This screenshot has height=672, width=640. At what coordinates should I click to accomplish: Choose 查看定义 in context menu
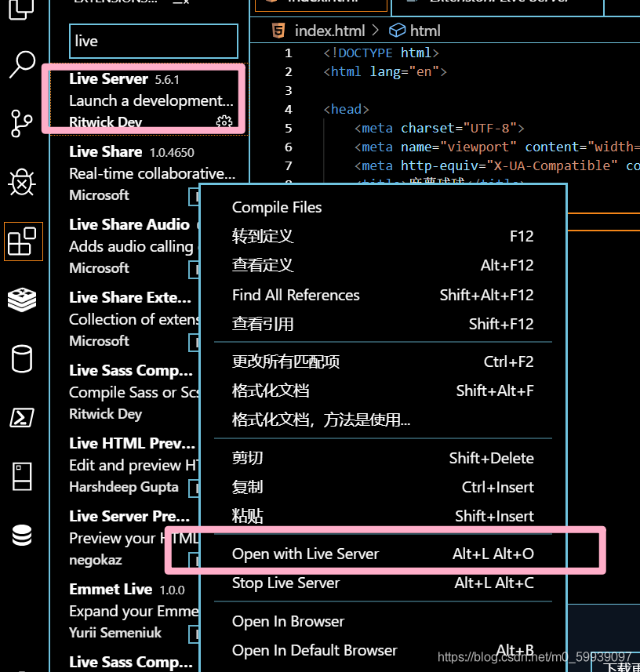tap(383, 265)
